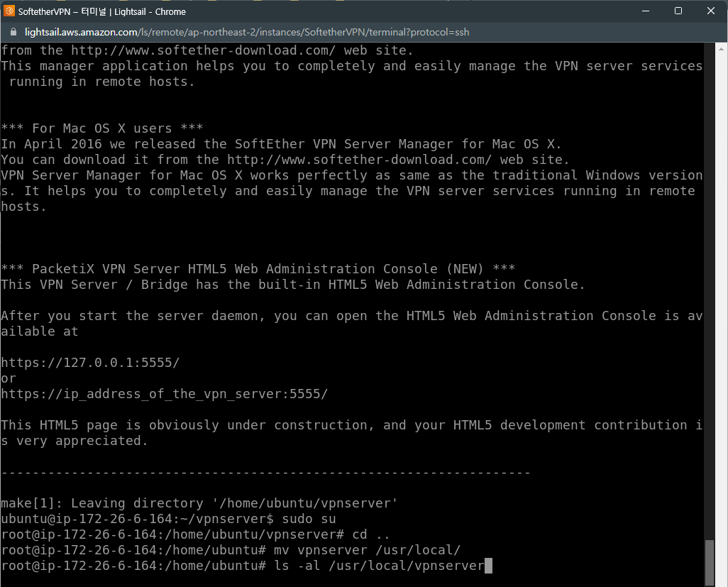Click the 'After you start the server daemon' line
The height and width of the screenshot is (587, 728).
point(351,316)
